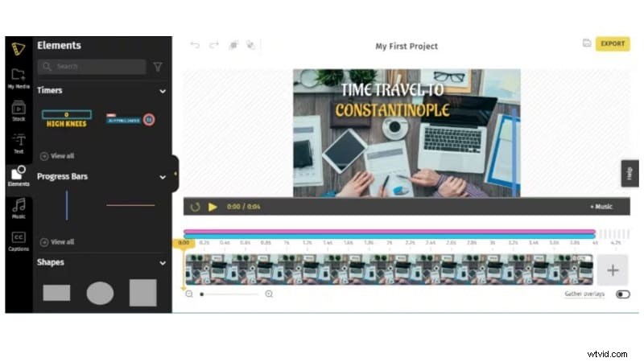Select the rectangle shape

(x=56, y=293)
